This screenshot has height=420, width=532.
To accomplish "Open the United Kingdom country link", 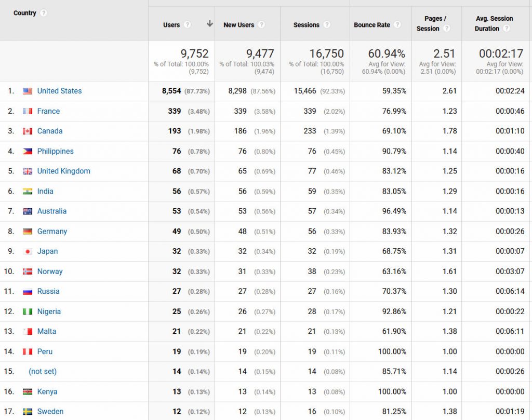I will [63, 171].
